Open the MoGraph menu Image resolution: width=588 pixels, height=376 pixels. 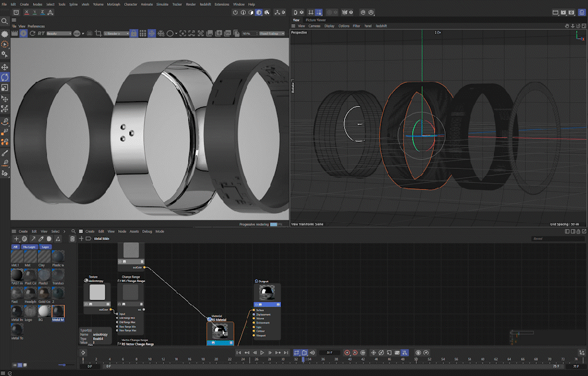[113, 4]
